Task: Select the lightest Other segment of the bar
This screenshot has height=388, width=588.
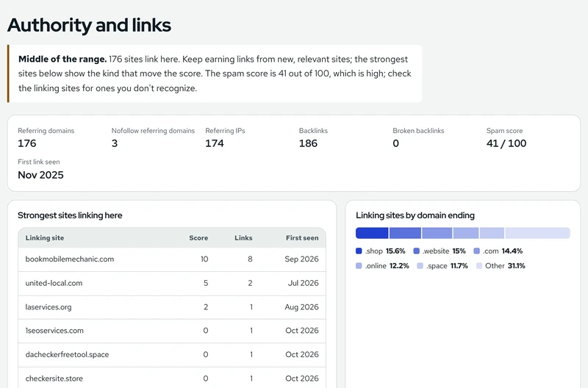Action: coord(538,233)
